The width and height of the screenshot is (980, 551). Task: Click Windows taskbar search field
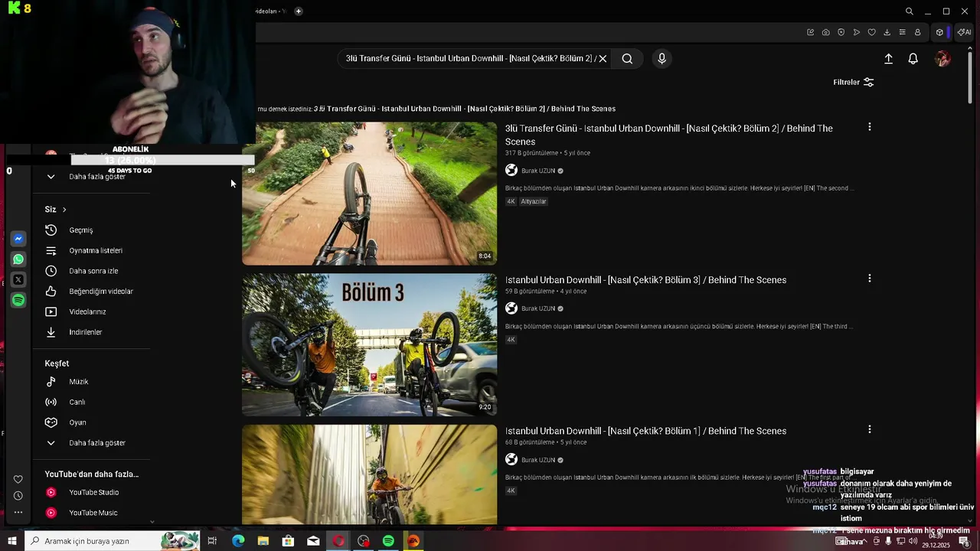coord(112,541)
